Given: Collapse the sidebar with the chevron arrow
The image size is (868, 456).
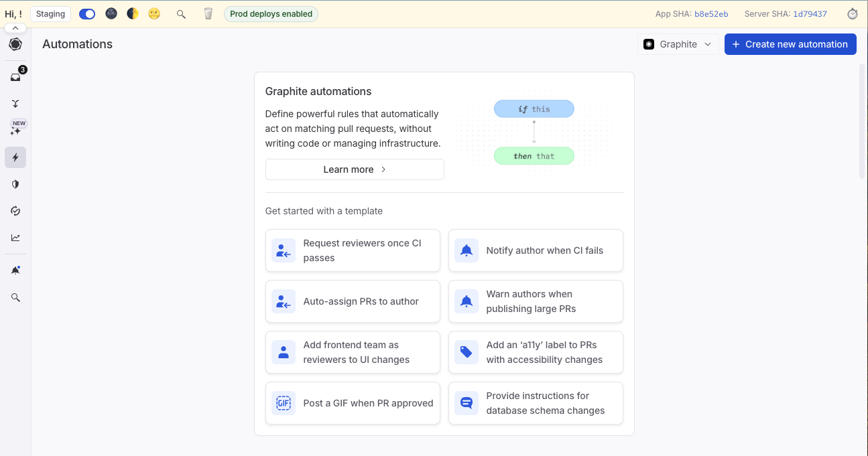Looking at the screenshot, I should tap(15, 27).
